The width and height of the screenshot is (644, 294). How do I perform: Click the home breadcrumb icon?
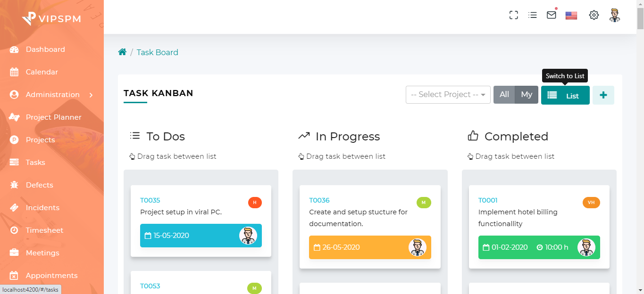click(x=122, y=52)
